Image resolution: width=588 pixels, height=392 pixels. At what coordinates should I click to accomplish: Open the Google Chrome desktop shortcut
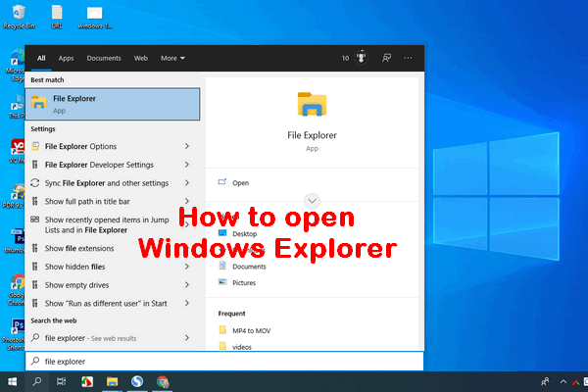[x=16, y=290]
